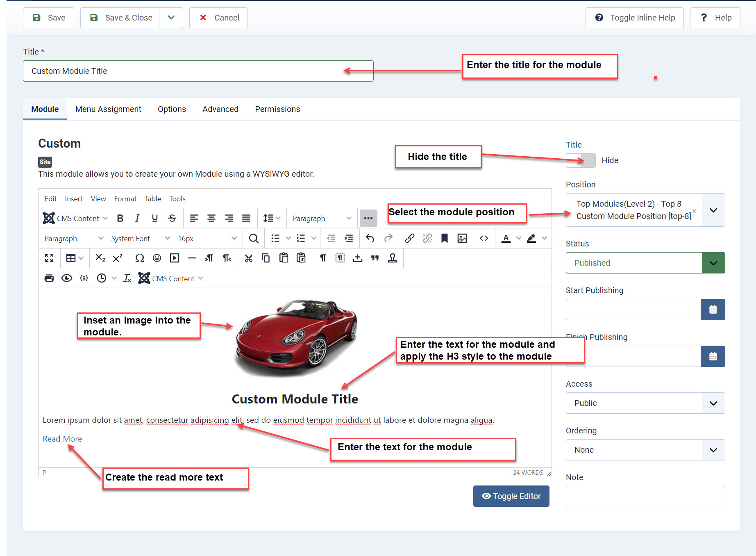Click the Toggle Editor button

(511, 496)
